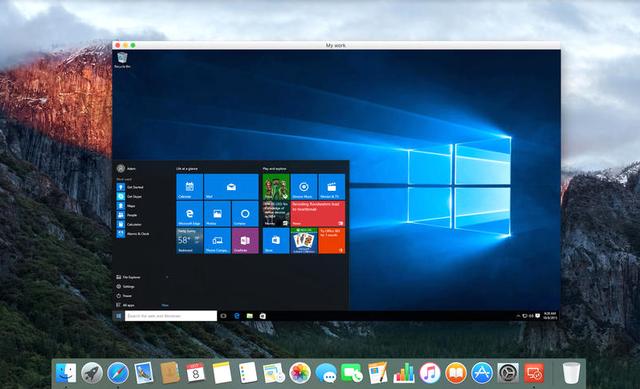Open Recycle Bin on Windows desktop
The height and width of the screenshot is (389, 640).
point(122,60)
